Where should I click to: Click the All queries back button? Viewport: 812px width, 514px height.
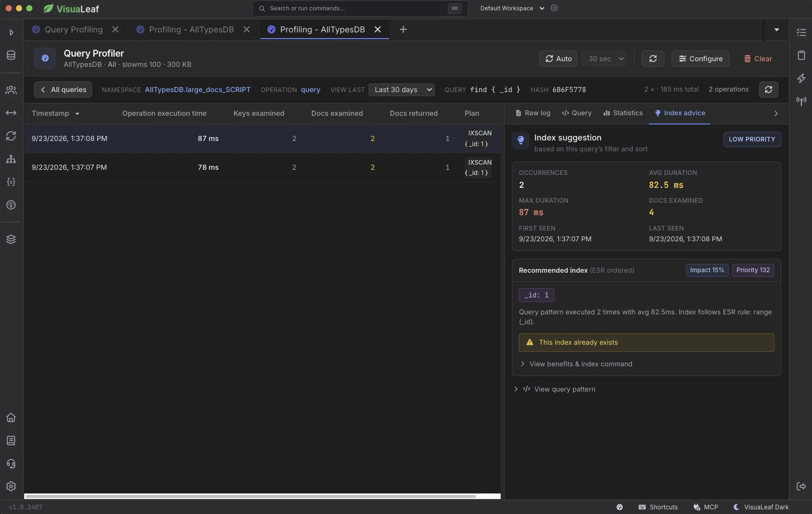pos(63,90)
